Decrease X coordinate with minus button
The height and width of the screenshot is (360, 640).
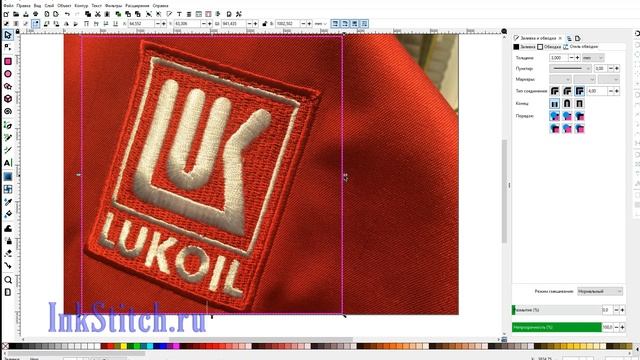(x=158, y=24)
